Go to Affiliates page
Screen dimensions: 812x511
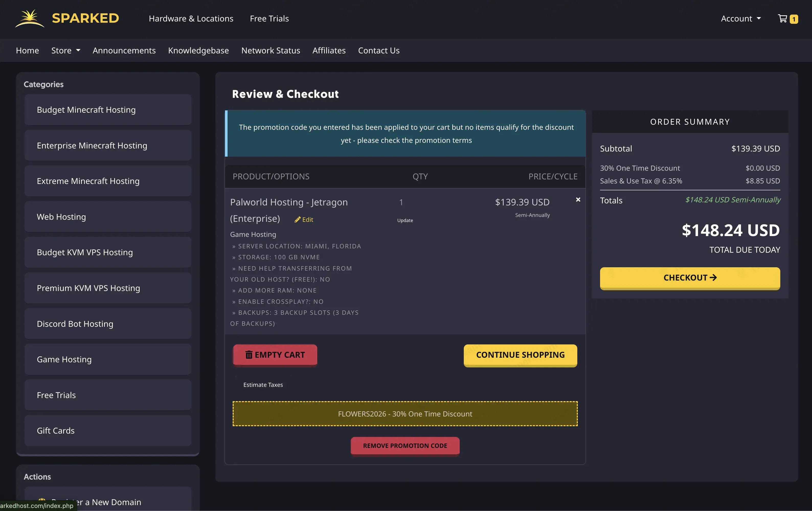(329, 50)
